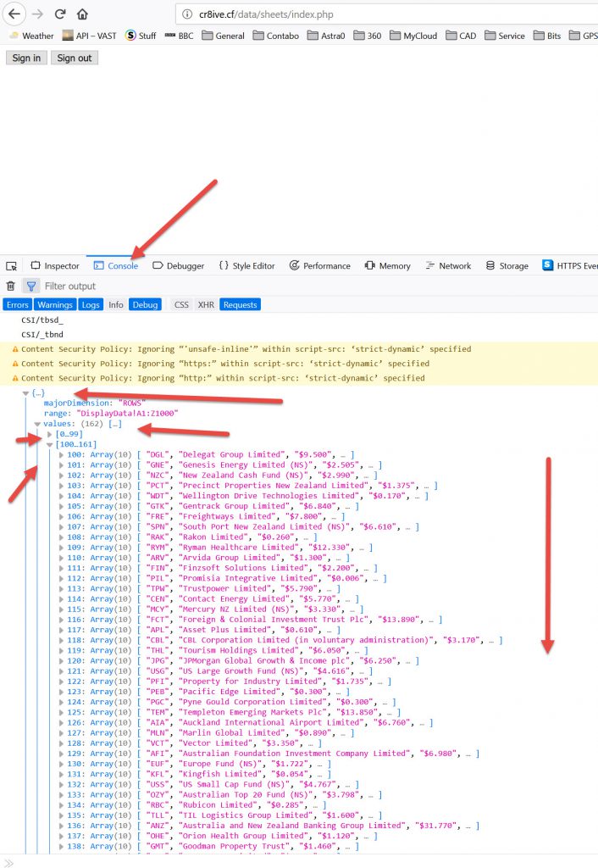
Task: Click the Sign out button
Action: pyautogui.click(x=74, y=58)
